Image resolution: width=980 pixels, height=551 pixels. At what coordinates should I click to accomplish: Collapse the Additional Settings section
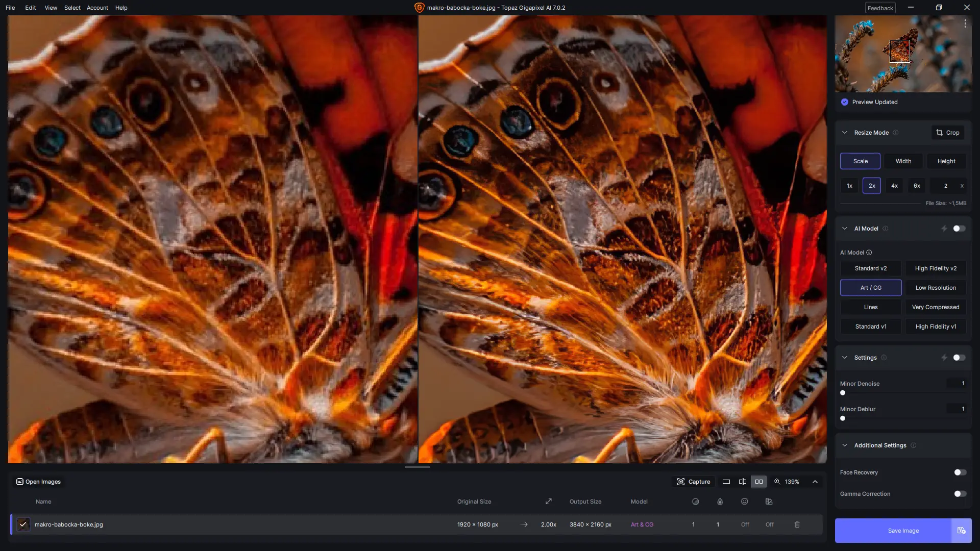click(845, 445)
